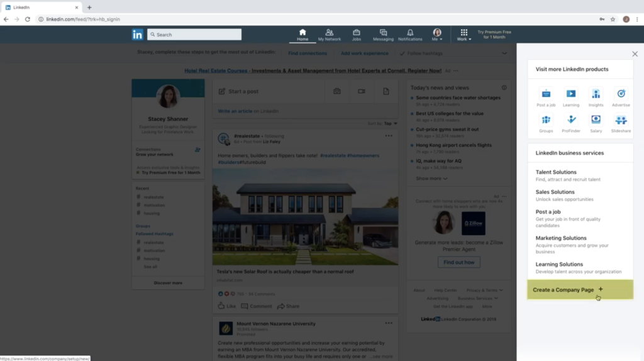This screenshot has height=361, width=644.
Task: Expand Business Services footer dropdown
Action: pos(478,299)
